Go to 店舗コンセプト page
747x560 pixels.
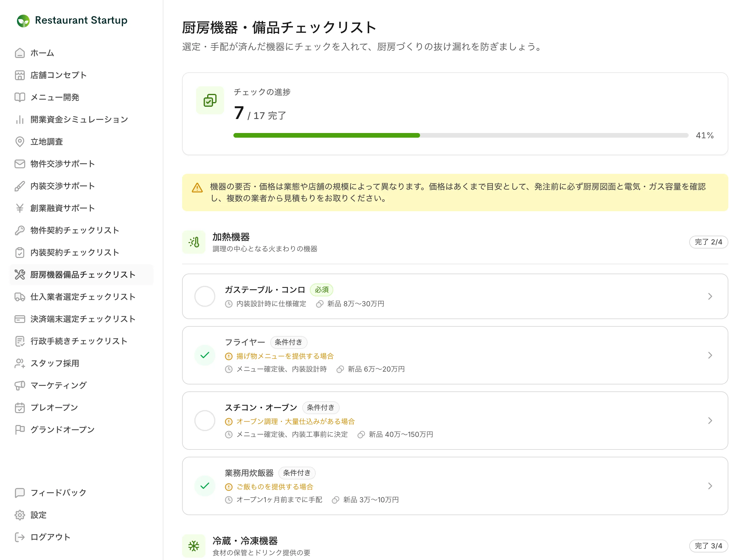click(81, 75)
